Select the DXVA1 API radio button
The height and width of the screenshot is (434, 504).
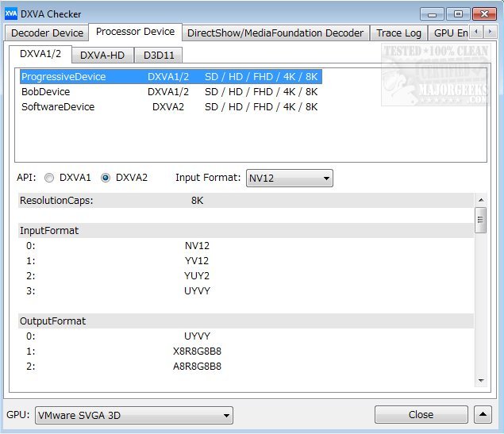coord(49,178)
